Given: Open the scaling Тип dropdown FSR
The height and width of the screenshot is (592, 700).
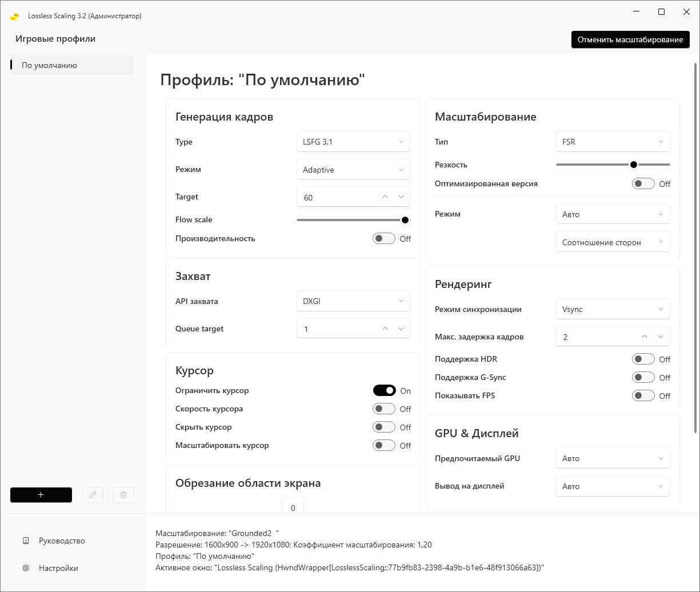Looking at the screenshot, I should click(x=613, y=142).
